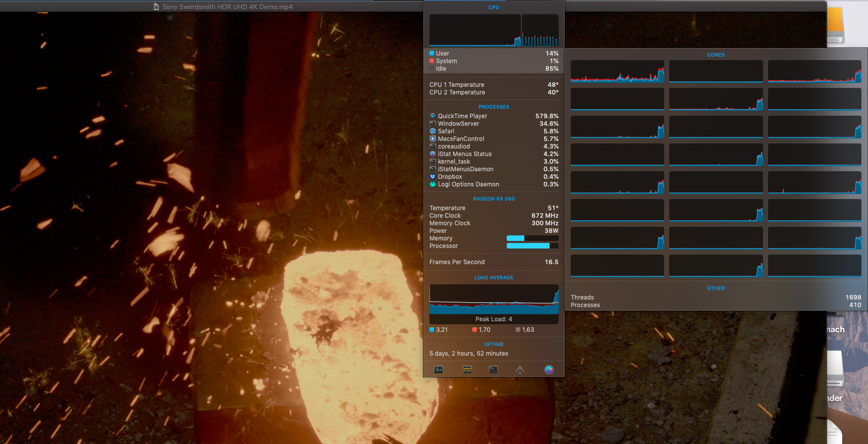Click the GPU Memory usage bar
The image size is (868, 444).
click(532, 238)
